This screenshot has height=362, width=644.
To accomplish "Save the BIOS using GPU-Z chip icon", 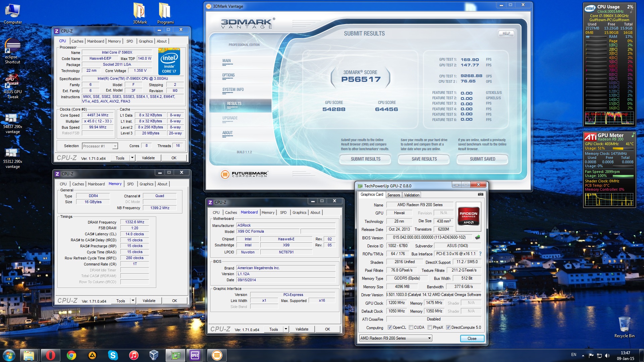I will pos(478,237).
